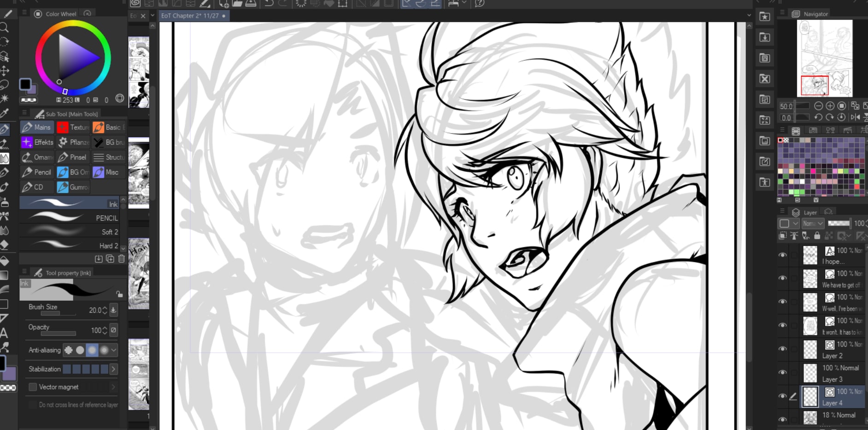Switch to the Mains sub tool tab
This screenshot has width=868, height=430.
point(37,127)
